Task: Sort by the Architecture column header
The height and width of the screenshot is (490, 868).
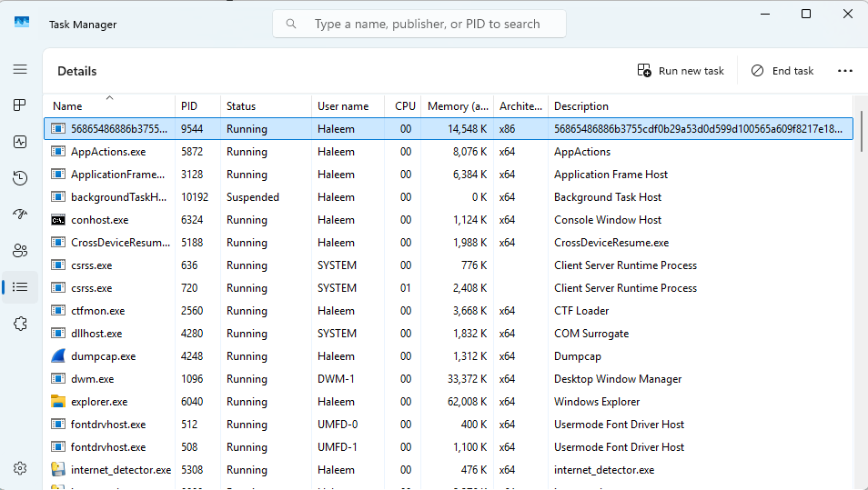Action: tap(520, 106)
